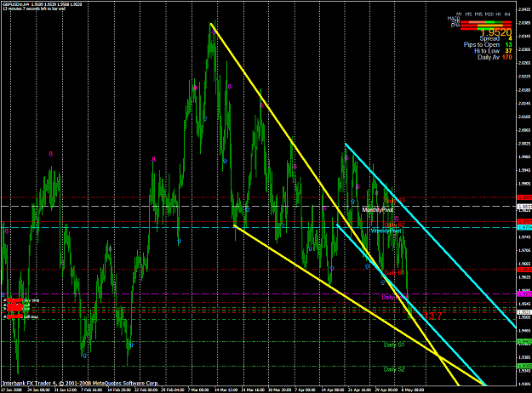Select the H4 timeframe label in the signal panel

pos(507,14)
